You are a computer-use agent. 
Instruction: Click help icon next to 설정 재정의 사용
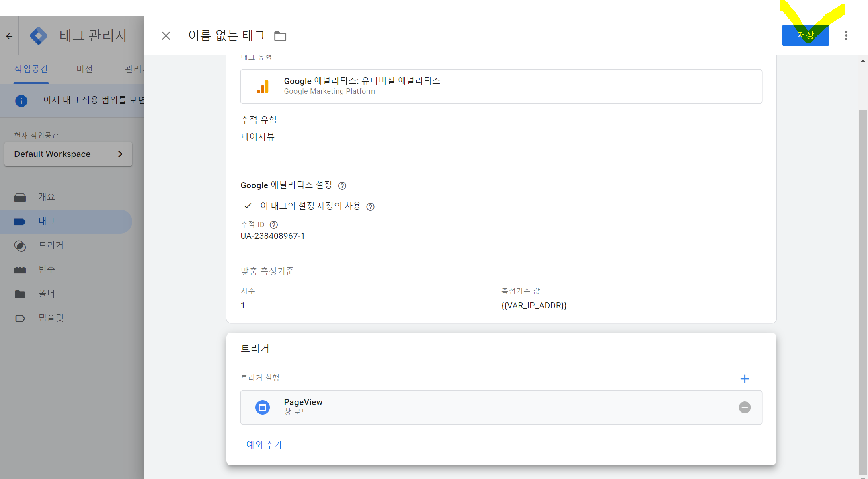[370, 207]
